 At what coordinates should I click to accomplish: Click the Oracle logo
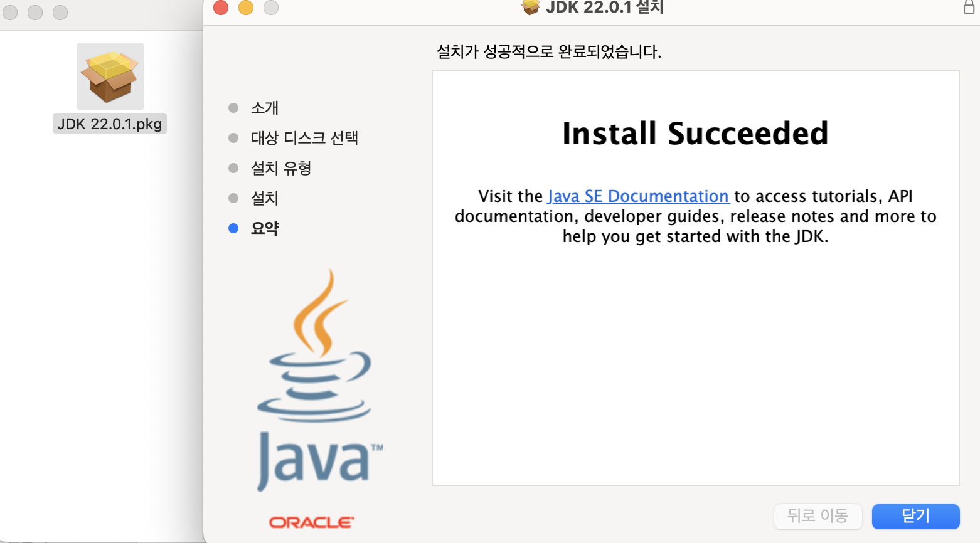pyautogui.click(x=311, y=522)
